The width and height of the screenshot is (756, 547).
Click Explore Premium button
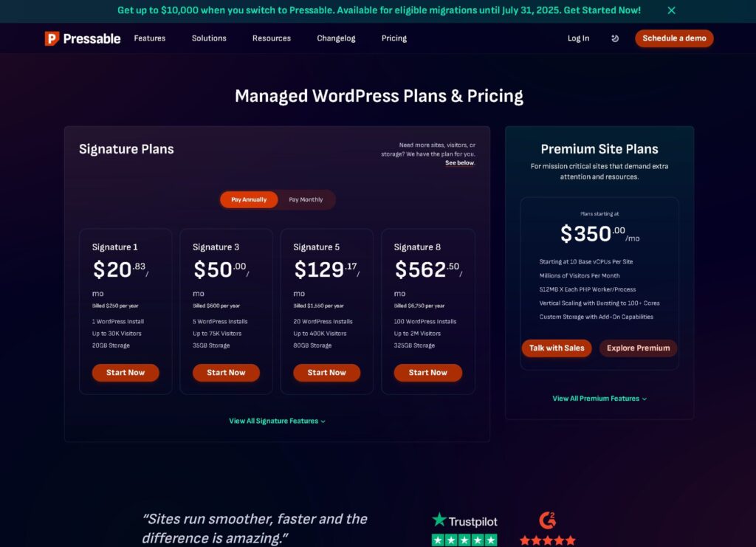point(638,348)
